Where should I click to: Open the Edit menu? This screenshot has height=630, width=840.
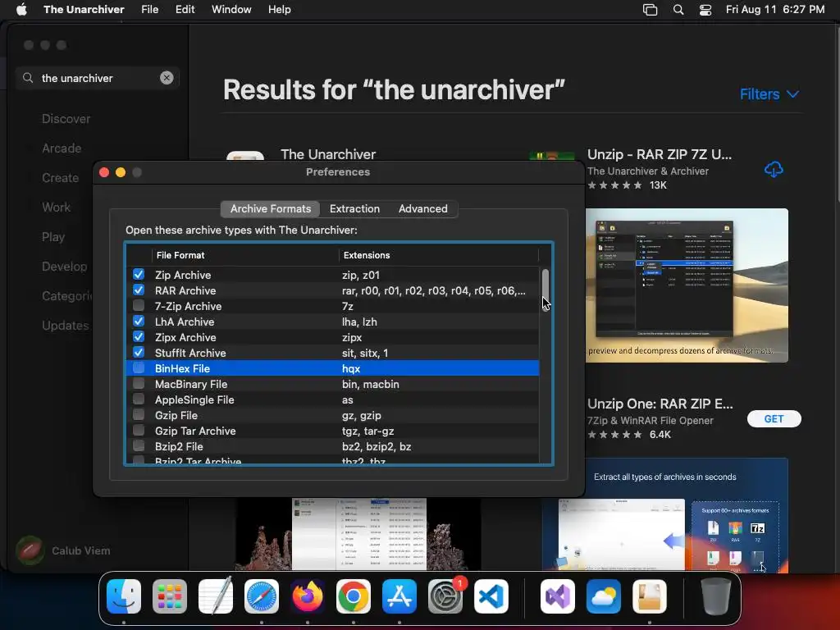click(x=185, y=9)
